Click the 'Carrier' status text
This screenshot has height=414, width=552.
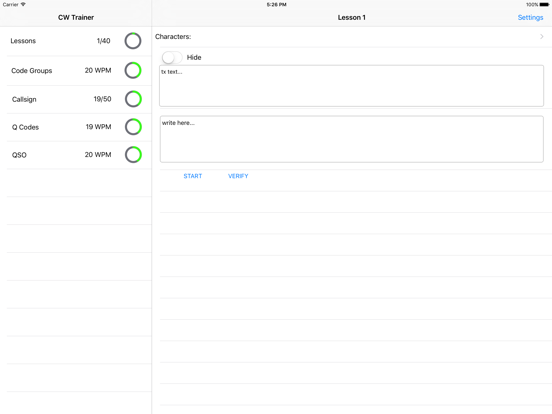point(11,5)
